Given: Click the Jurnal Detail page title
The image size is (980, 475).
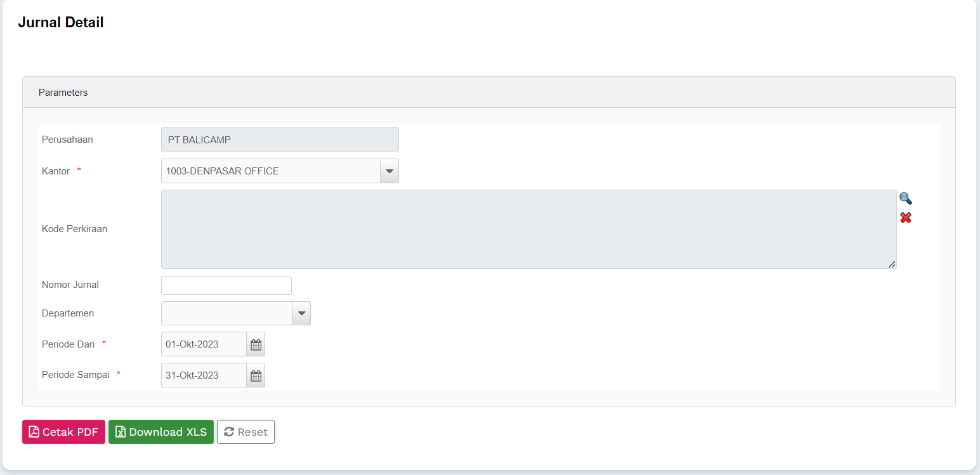Looking at the screenshot, I should (x=61, y=23).
